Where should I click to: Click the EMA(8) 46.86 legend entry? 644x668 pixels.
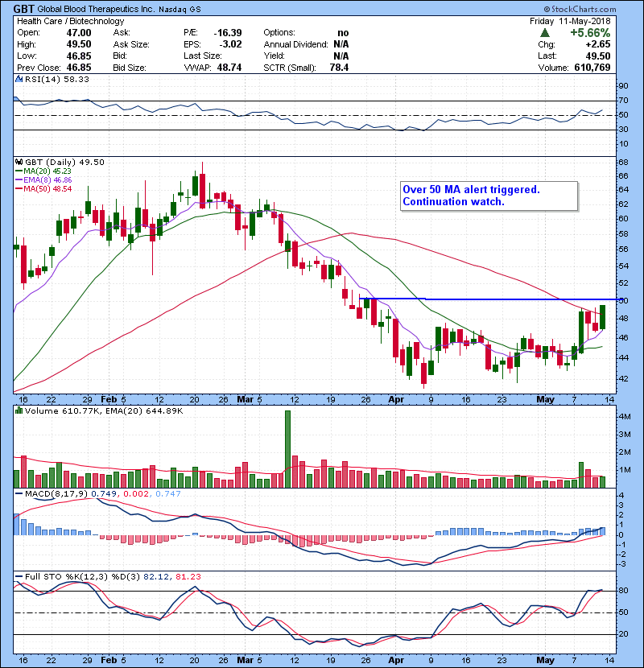43,180
